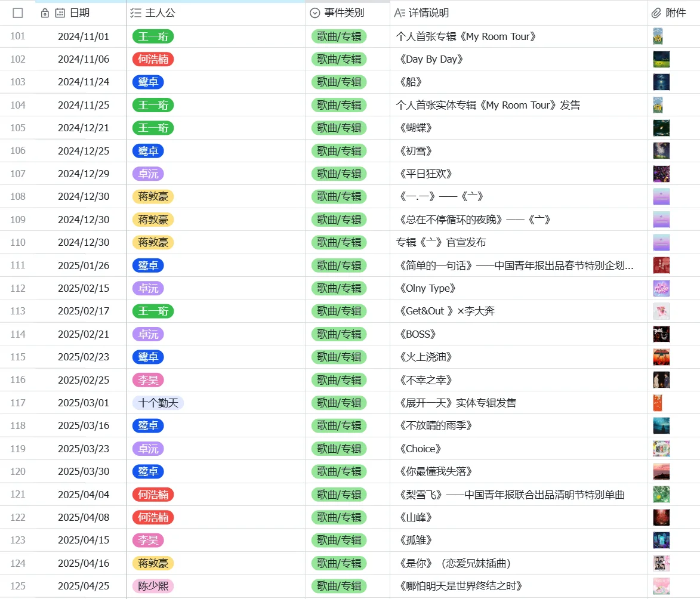The image size is (700, 599).
Task: Select date cell 2025/01/26
Action: point(84,265)
